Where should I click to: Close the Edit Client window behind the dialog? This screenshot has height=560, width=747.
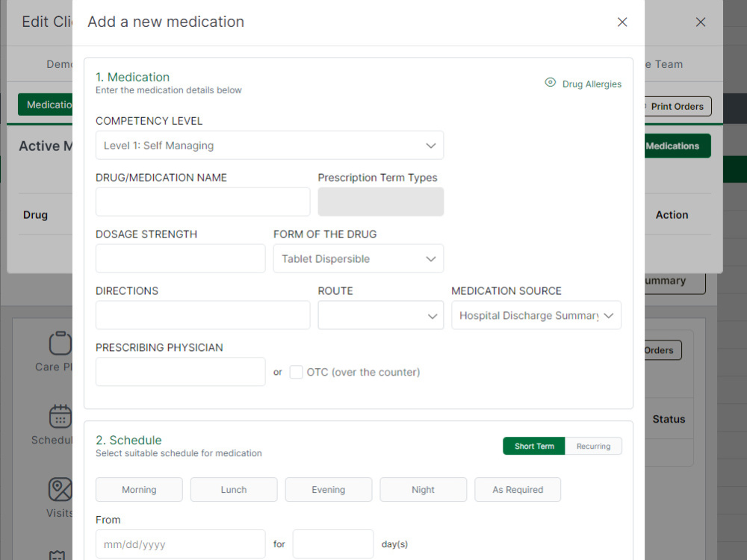700,22
